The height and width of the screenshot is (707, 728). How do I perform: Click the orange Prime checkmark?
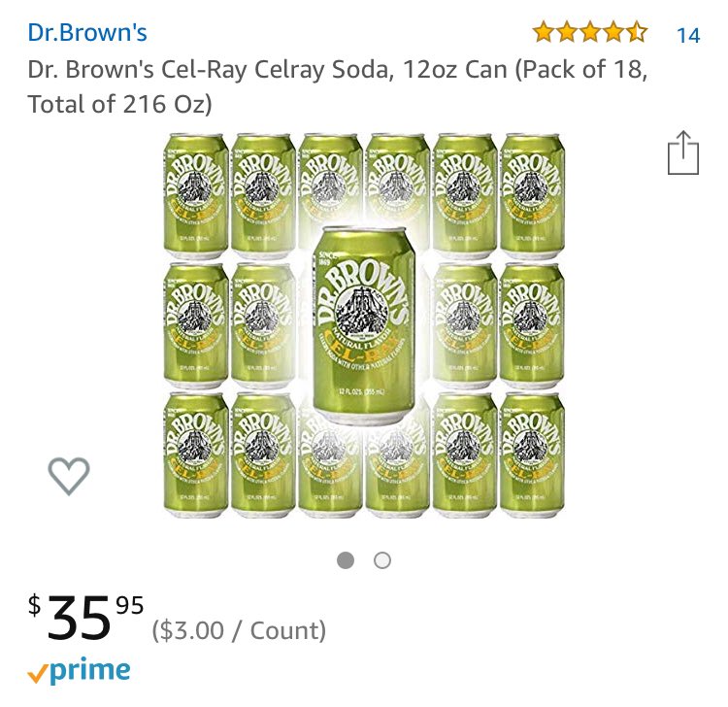coord(36,675)
